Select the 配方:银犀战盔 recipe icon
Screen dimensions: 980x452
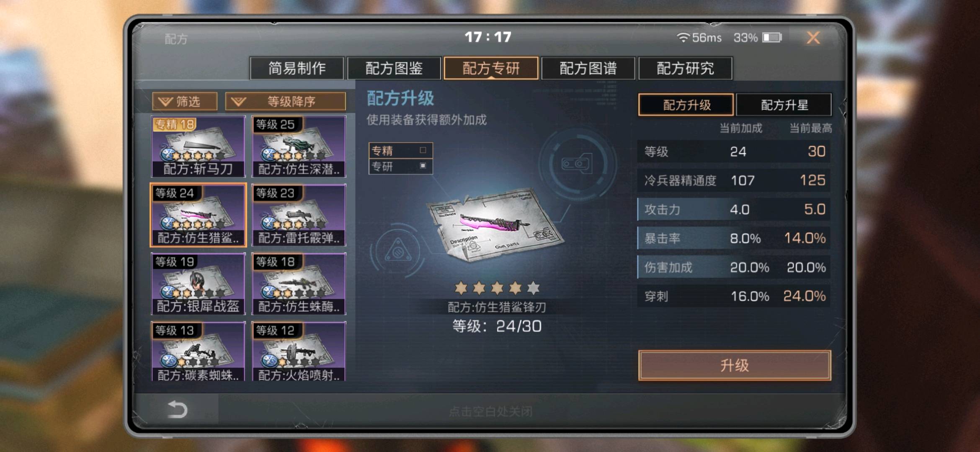point(198,284)
